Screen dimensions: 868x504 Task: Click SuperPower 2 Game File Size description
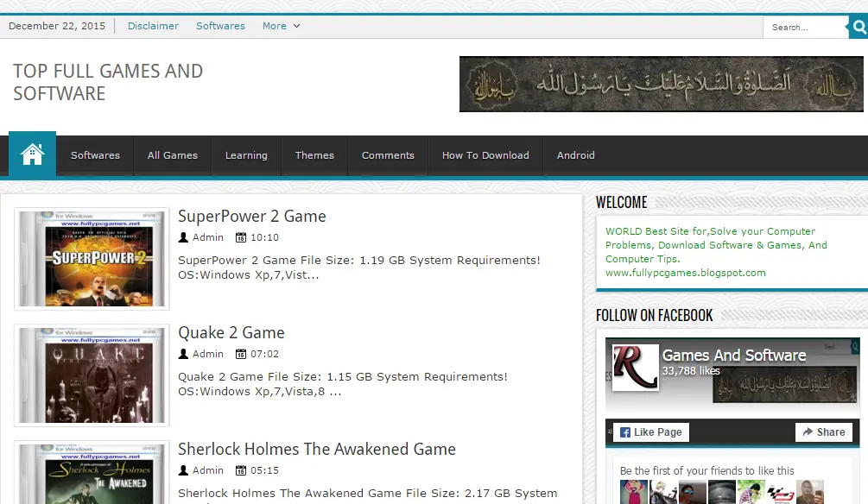pyautogui.click(x=358, y=268)
